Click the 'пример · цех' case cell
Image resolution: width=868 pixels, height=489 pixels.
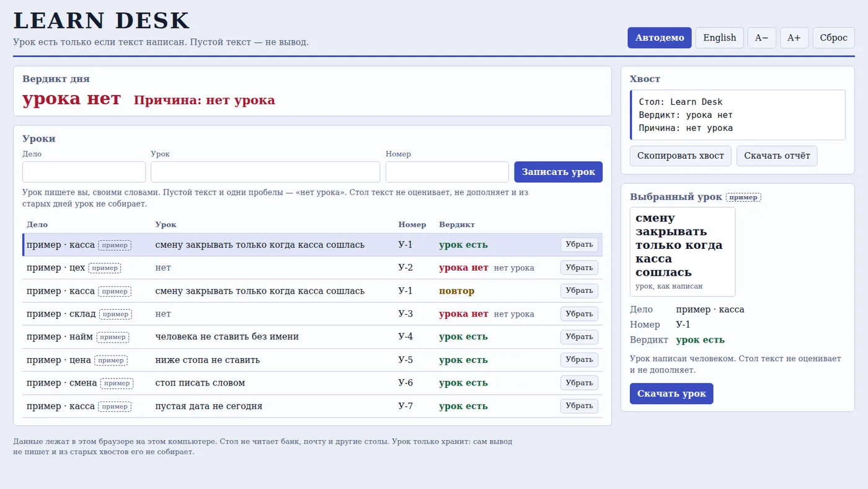pos(56,268)
